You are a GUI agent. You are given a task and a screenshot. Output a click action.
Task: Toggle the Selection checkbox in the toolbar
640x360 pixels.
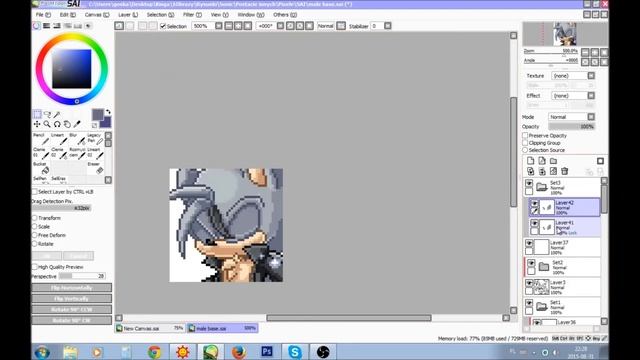(163, 26)
